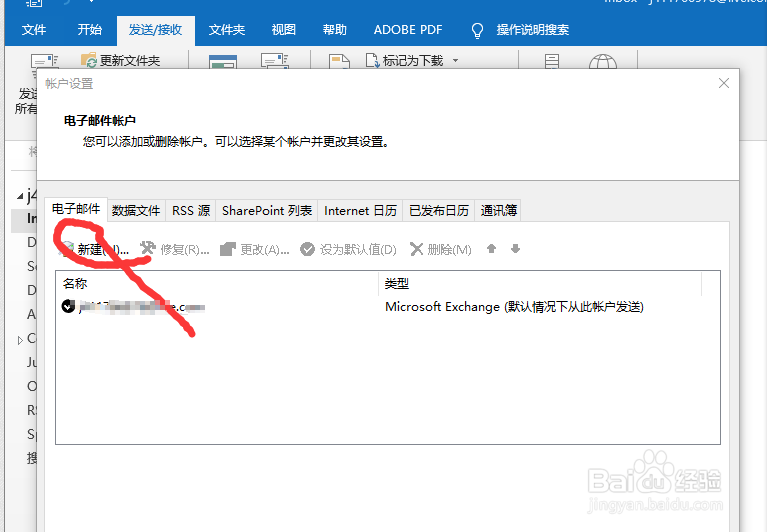Click the envelope-with-list ribbon icon

tap(275, 61)
